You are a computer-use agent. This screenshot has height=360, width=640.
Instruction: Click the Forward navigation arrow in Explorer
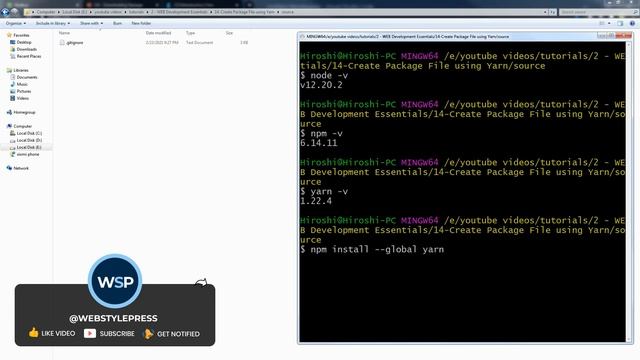(x=14, y=12)
